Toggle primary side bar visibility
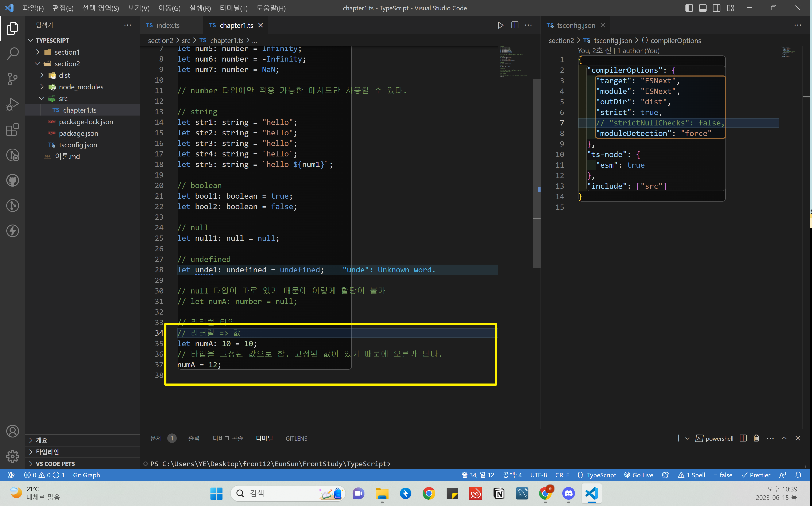Screen dimensions: 812x506 689,8
